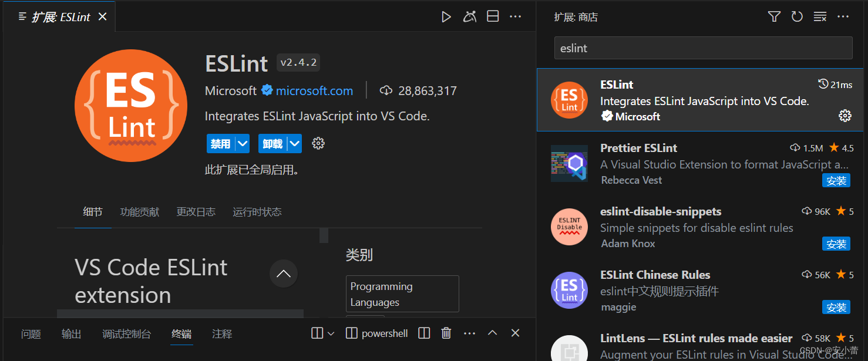Image resolution: width=868 pixels, height=361 pixels.
Task: Click the Prettier ESLint extension icon
Action: pyautogui.click(x=569, y=163)
